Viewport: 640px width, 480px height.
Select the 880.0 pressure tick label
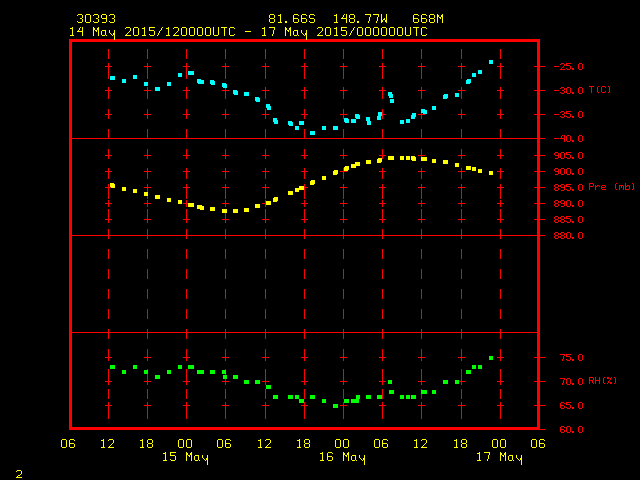(x=568, y=236)
